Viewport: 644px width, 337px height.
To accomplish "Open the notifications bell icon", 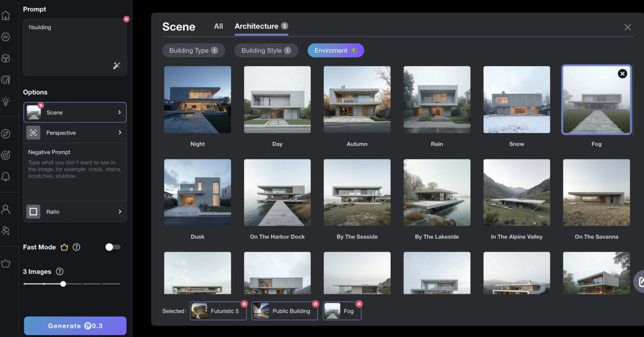I will [x=6, y=176].
